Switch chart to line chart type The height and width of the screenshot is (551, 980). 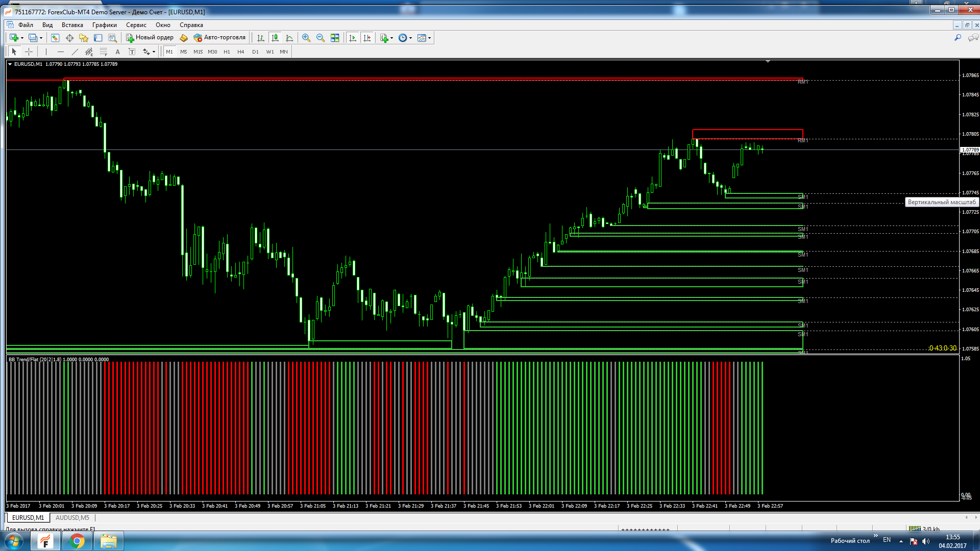click(x=289, y=38)
